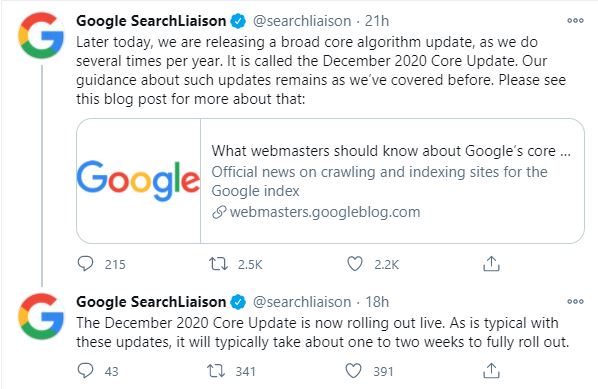Like the first tweet with 2.2K likes
598x389 pixels.
coord(355,264)
